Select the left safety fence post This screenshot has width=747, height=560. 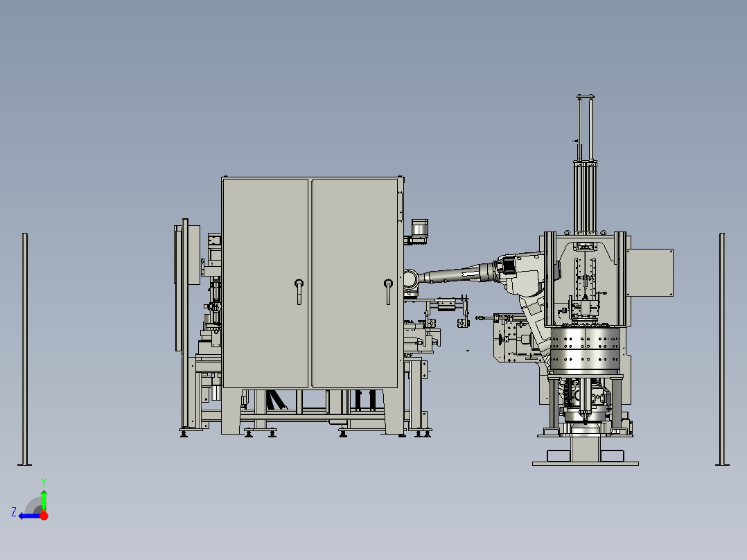click(x=25, y=349)
